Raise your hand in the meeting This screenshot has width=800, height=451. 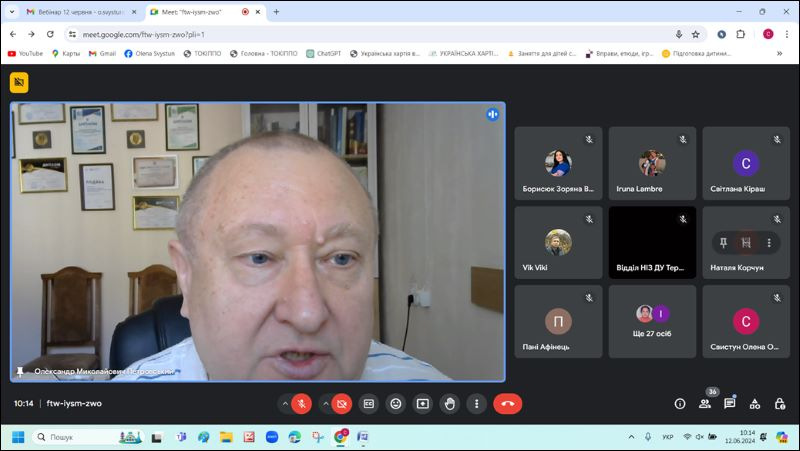pos(449,404)
